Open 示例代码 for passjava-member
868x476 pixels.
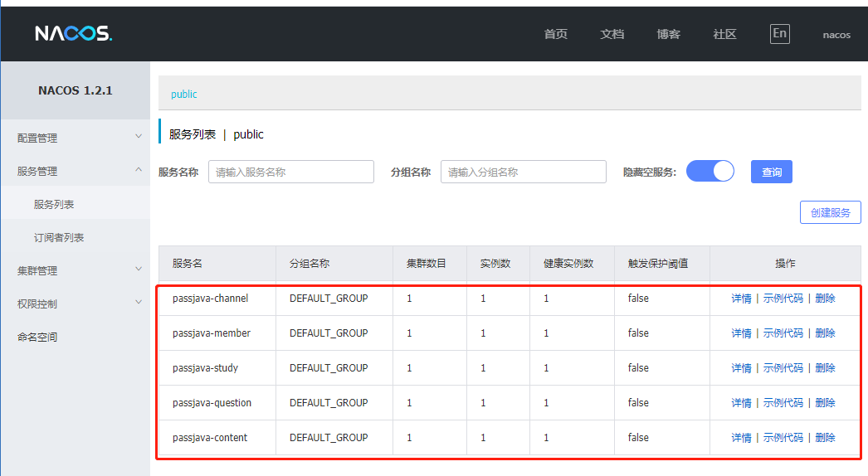(x=783, y=333)
